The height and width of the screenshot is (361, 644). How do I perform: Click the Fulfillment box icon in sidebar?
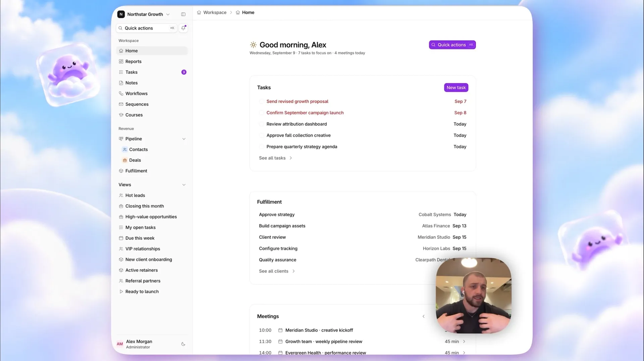[x=121, y=171]
